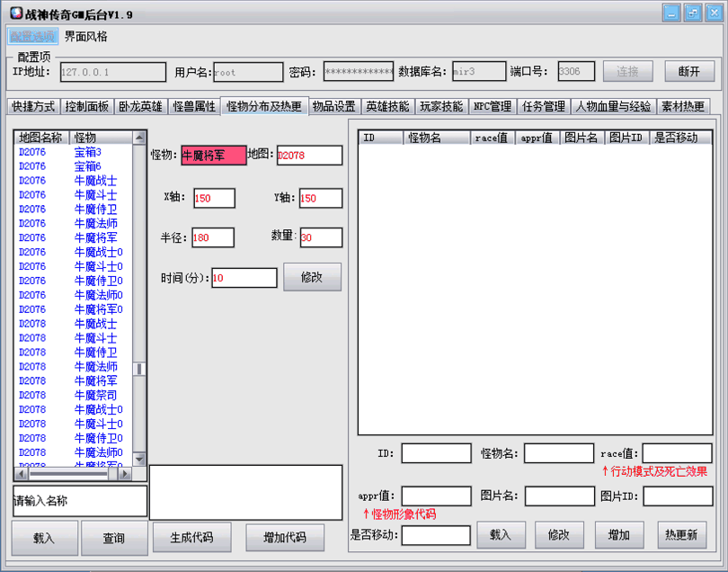728x572 pixels.
Task: Click the 断开 button
Action: (x=689, y=72)
